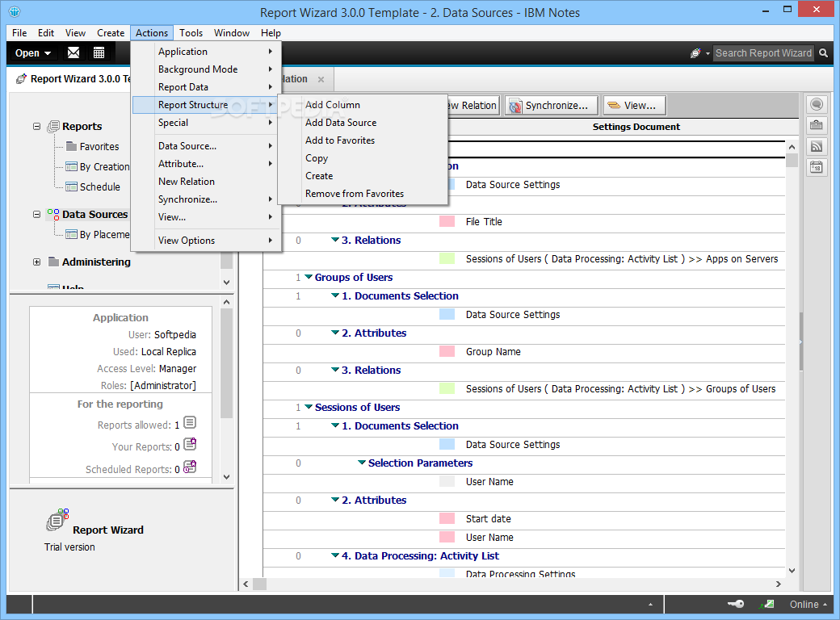Click blue swatch beside Groups Data Source Settings

447,314
